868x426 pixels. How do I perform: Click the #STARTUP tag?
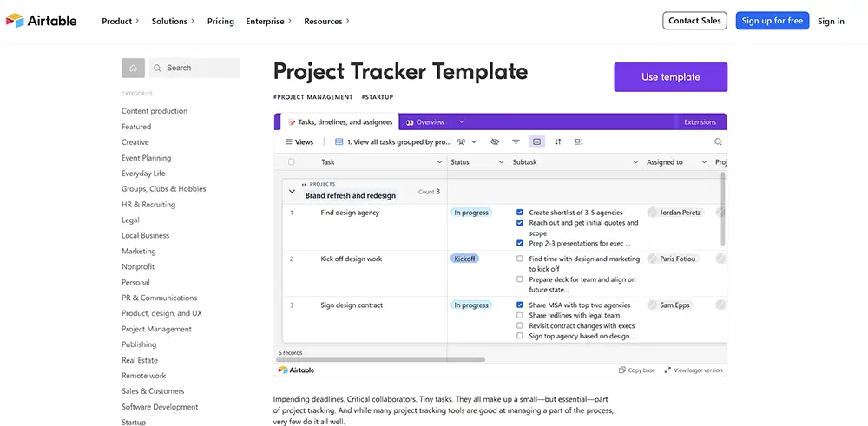pyautogui.click(x=377, y=97)
